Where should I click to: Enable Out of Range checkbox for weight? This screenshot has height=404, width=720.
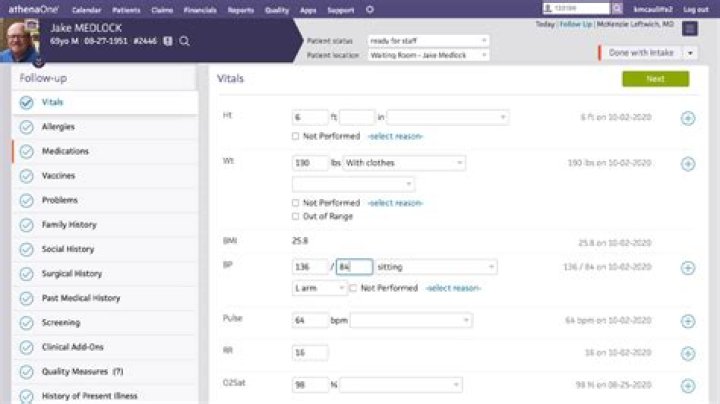tap(296, 216)
